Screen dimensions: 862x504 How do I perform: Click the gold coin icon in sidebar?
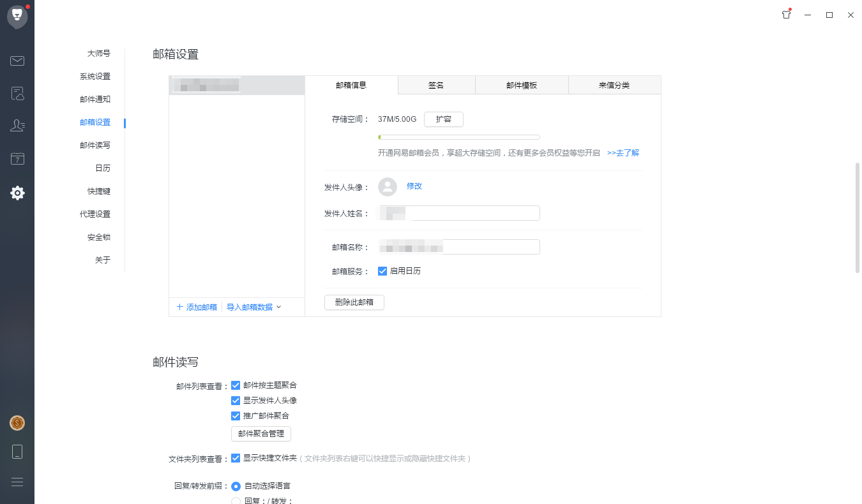17,423
